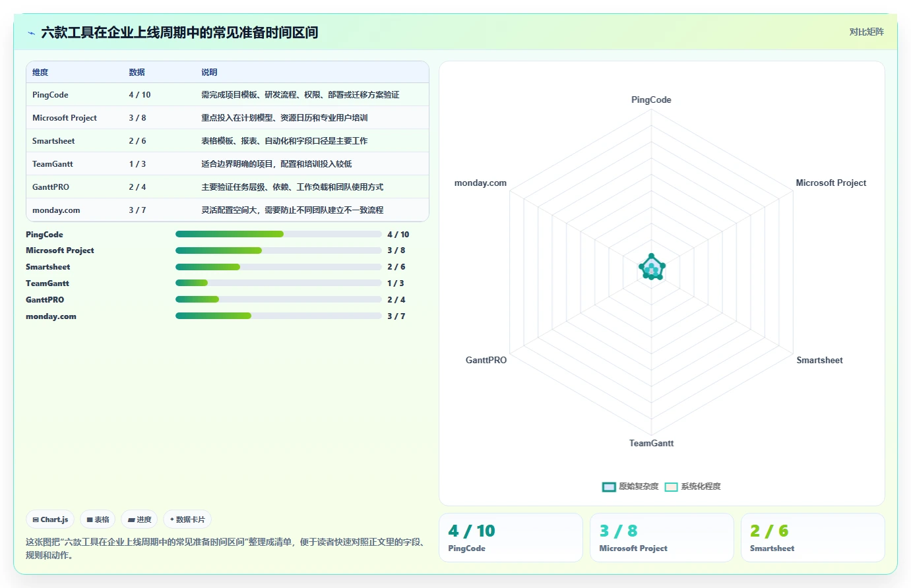
Task: Click the monday.com label in progress list
Action: point(51,316)
